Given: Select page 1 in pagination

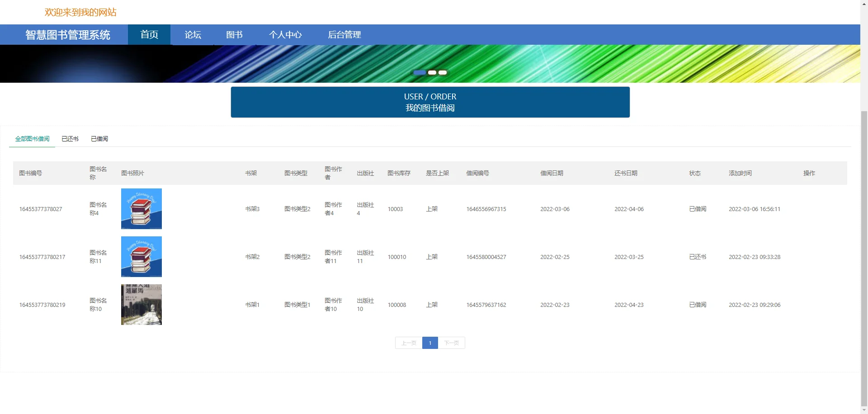Looking at the screenshot, I should click(430, 343).
